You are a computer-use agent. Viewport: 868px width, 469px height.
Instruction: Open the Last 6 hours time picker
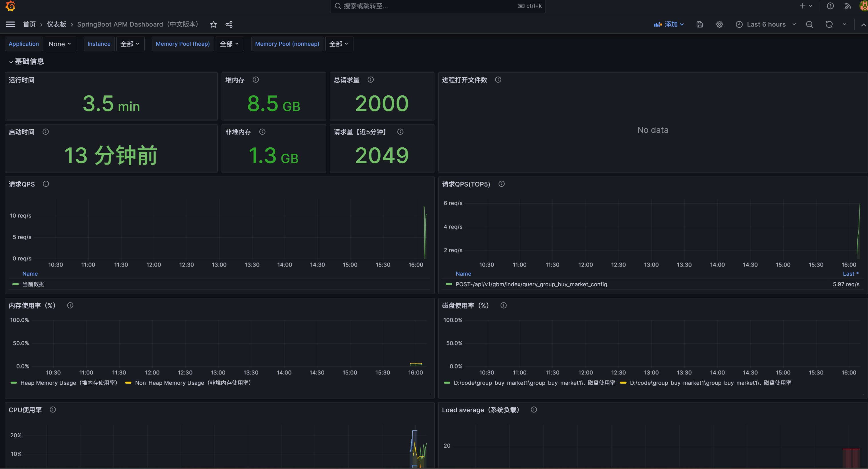coord(766,24)
